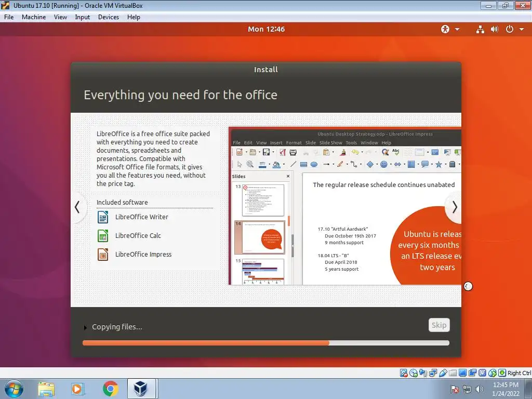Launch Windows Media Player from taskbar

(77, 389)
